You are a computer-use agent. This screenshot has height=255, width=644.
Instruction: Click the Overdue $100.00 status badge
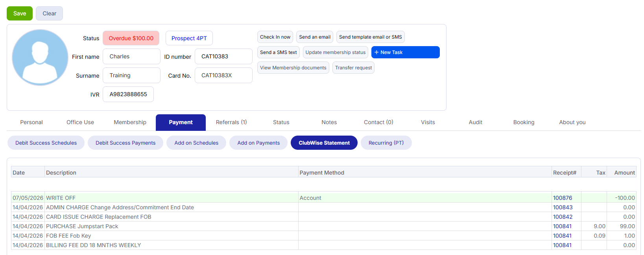click(x=131, y=38)
